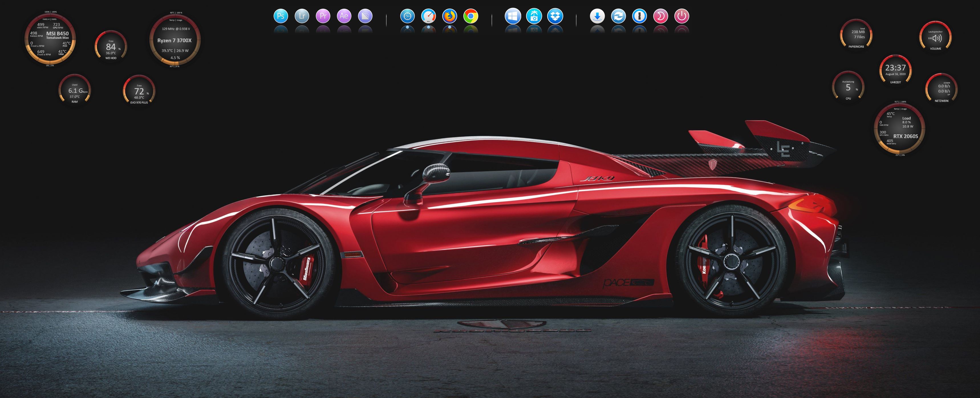Screen dimensions: 980x398
Task: Launch Adobe Media Encoder icon
Action: pyautogui.click(x=365, y=16)
